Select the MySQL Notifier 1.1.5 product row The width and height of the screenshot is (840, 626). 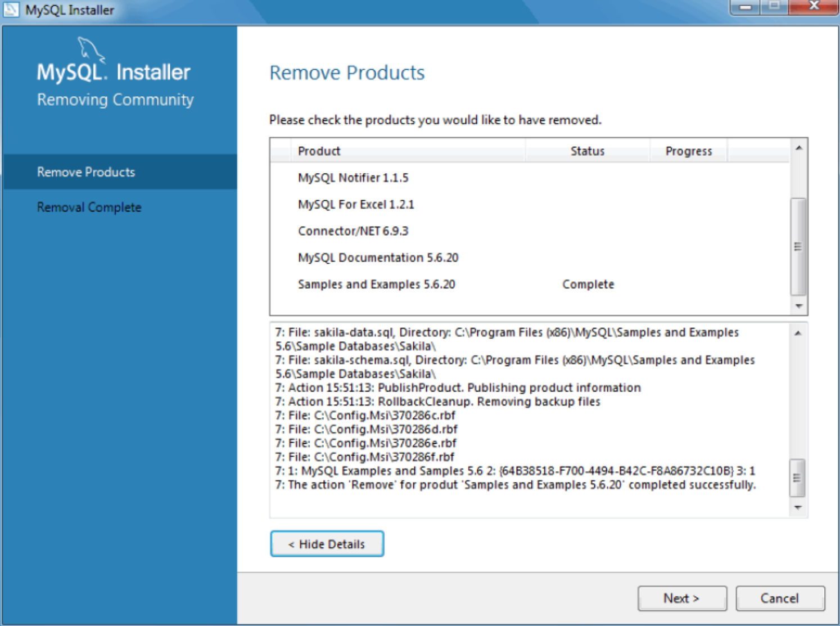point(353,178)
